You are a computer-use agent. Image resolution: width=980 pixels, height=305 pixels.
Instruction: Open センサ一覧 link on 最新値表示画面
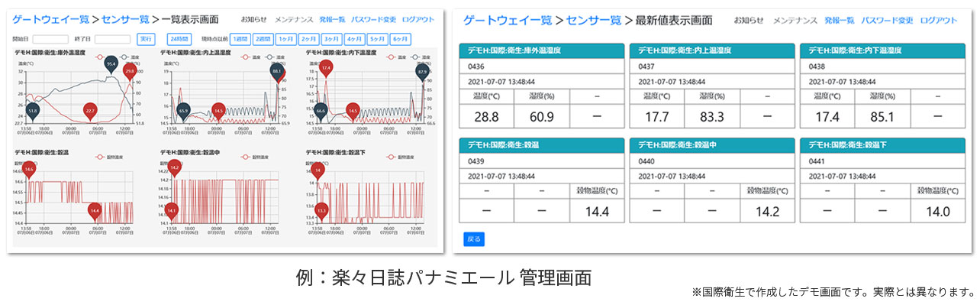point(595,20)
